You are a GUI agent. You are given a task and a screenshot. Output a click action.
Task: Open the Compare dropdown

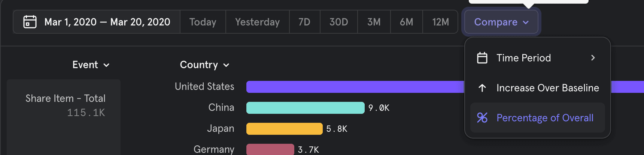coord(501,22)
